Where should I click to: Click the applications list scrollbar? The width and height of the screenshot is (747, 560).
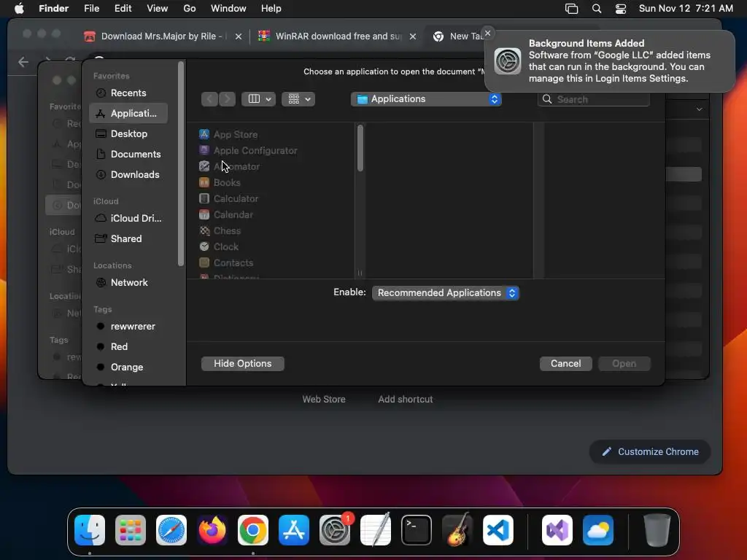click(x=360, y=147)
